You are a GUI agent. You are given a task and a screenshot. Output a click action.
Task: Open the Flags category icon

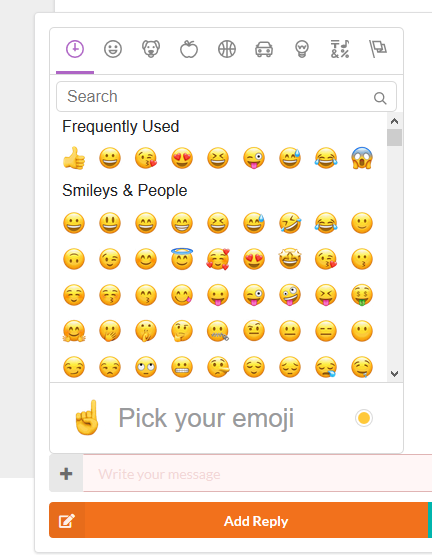click(x=378, y=49)
